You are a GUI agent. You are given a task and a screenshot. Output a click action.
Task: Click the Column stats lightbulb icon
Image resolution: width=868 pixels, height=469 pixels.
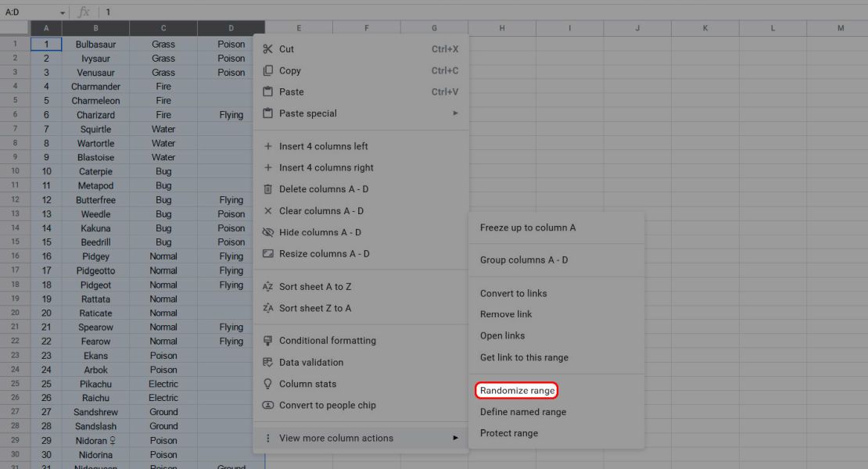267,383
